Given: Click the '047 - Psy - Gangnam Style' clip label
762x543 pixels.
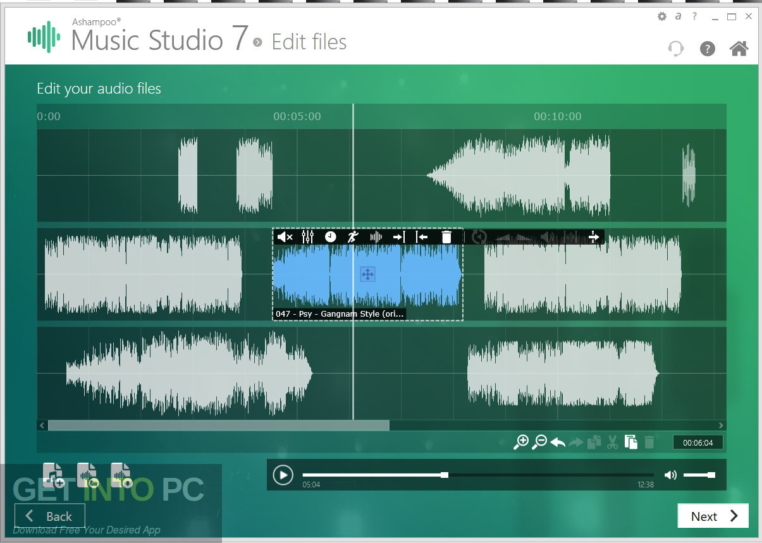Looking at the screenshot, I should pyautogui.click(x=339, y=314).
